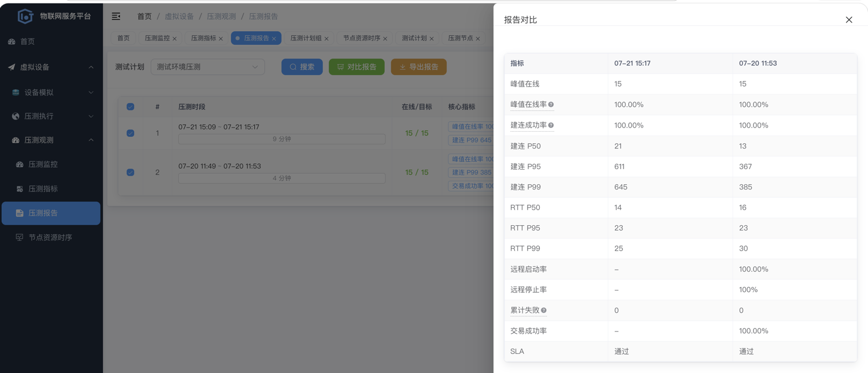Collapse the 虚拟设备 menu group
868x373 pixels.
tap(91, 67)
